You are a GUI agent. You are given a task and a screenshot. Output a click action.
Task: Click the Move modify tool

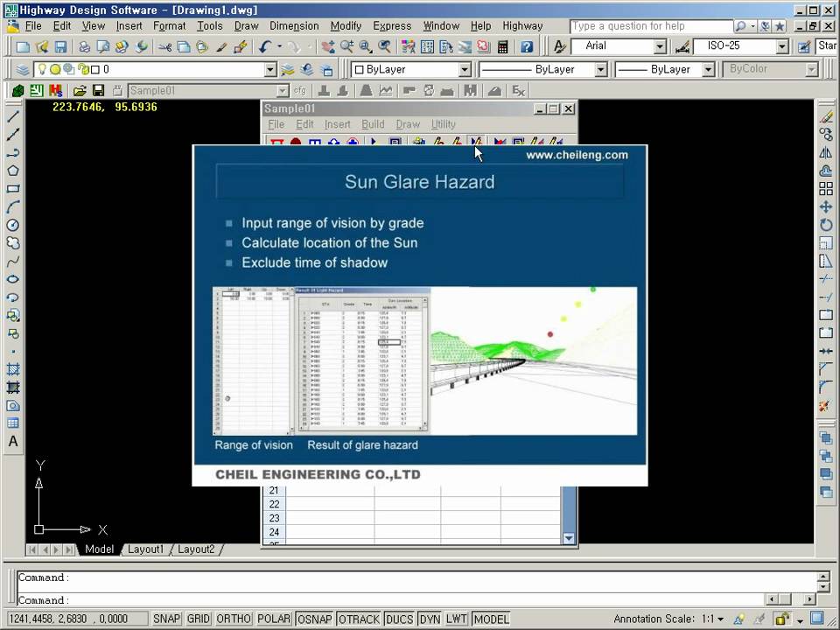826,206
